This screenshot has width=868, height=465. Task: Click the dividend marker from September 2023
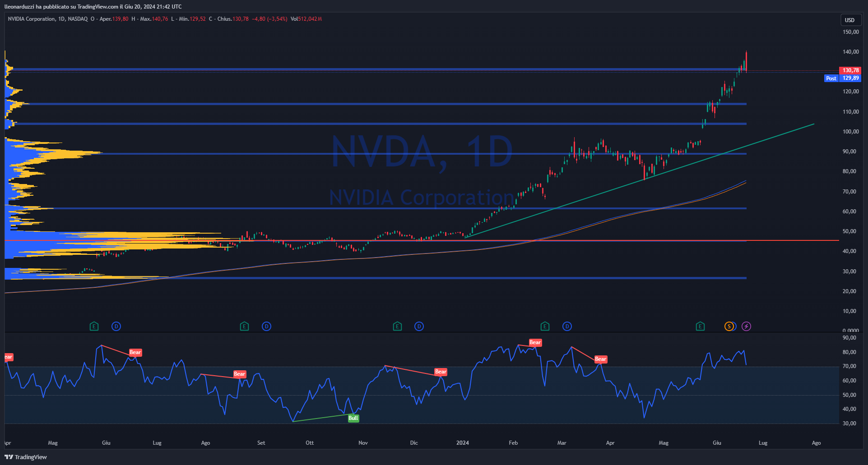[266, 326]
